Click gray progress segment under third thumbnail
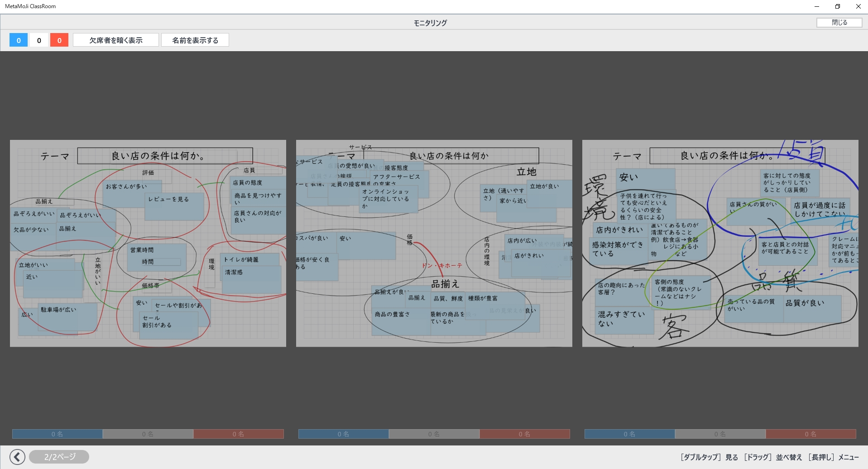 [720, 434]
